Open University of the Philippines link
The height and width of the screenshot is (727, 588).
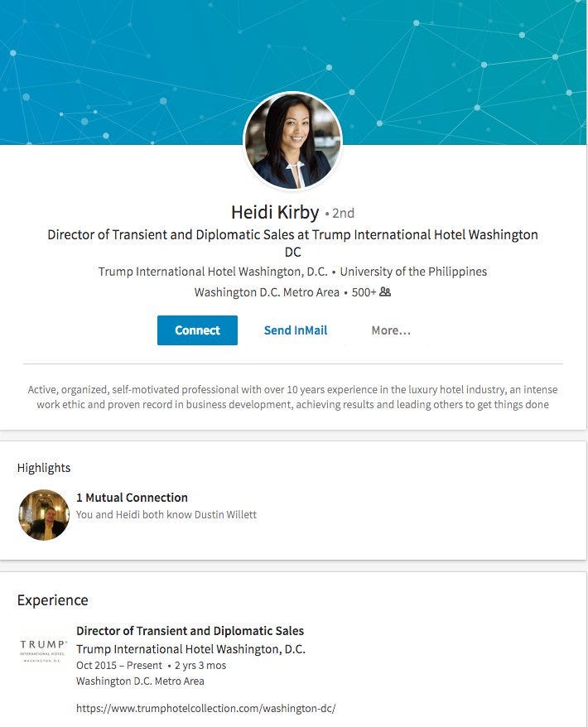[x=413, y=272]
